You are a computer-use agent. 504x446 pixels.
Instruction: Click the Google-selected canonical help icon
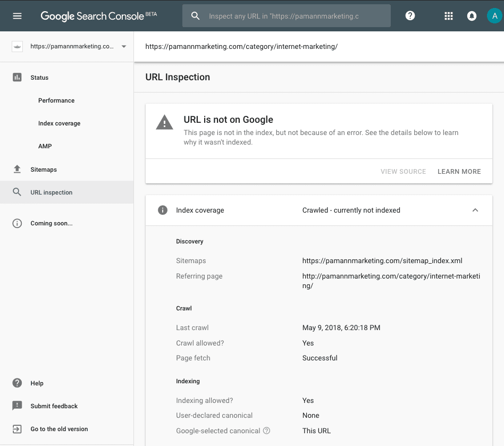click(x=266, y=431)
